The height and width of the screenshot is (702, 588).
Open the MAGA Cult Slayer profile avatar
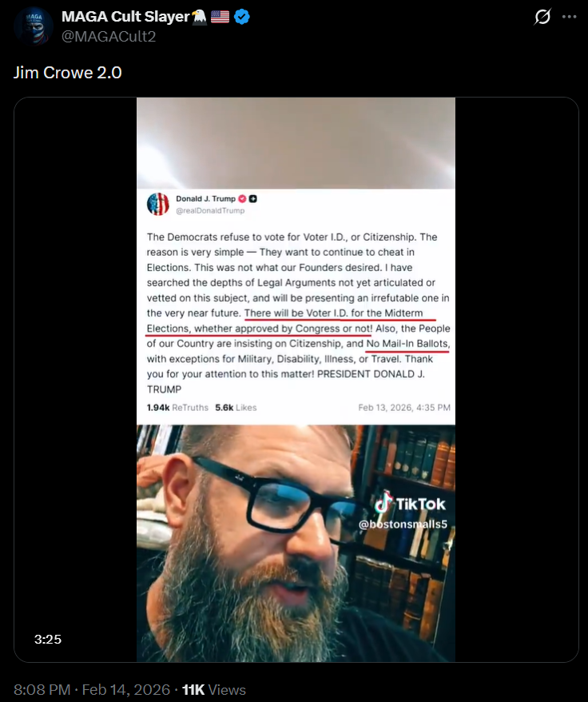[33, 26]
